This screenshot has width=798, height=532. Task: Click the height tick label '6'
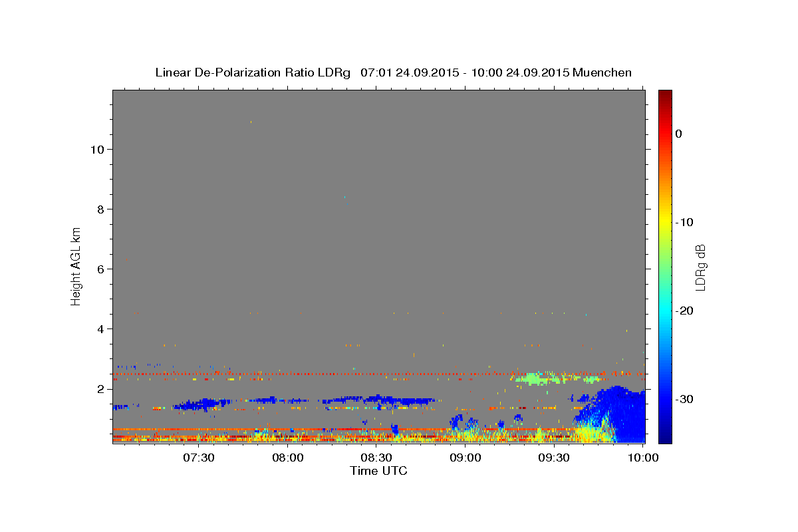tap(100, 269)
